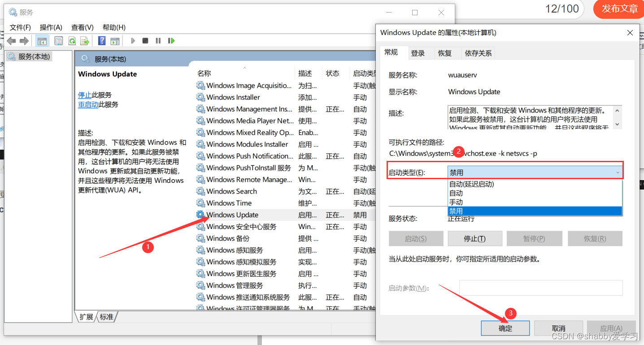Click the toolbar Forward arrow
644x345 pixels.
click(24, 41)
